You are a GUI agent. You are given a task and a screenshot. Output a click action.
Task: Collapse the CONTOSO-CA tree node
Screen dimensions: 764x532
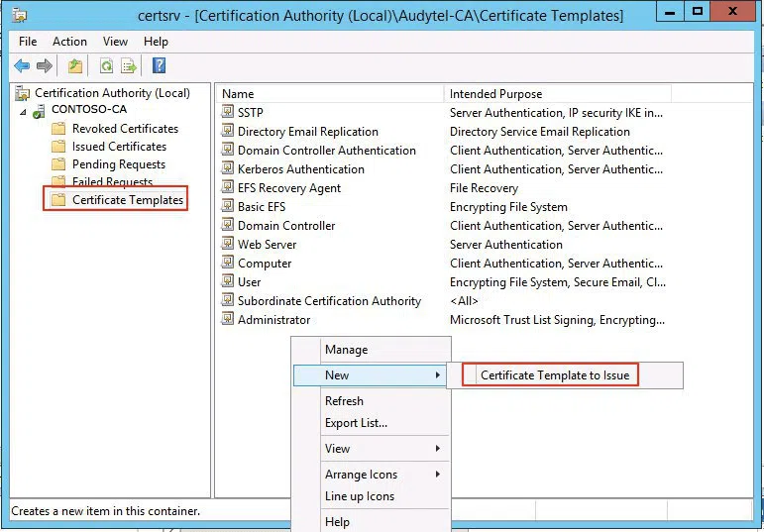click(x=23, y=111)
